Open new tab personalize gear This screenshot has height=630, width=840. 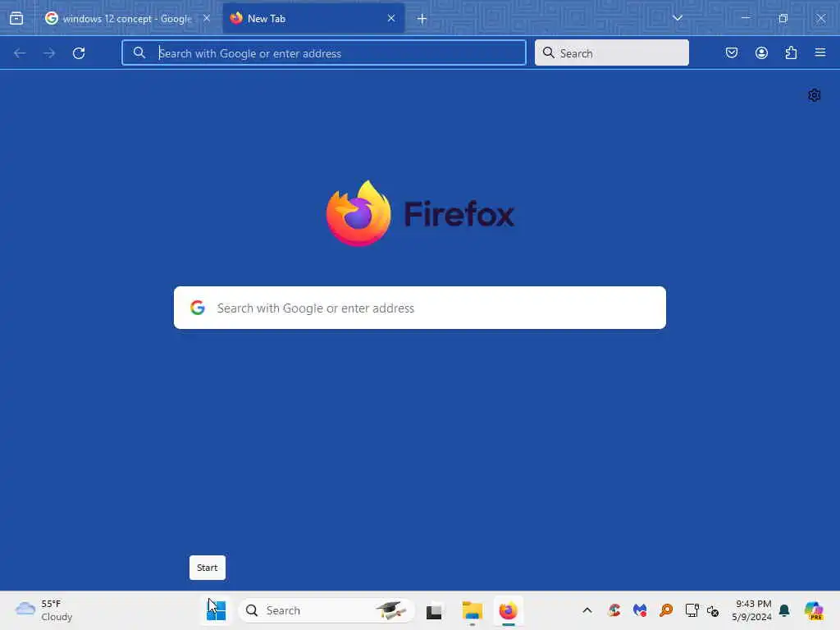click(815, 95)
